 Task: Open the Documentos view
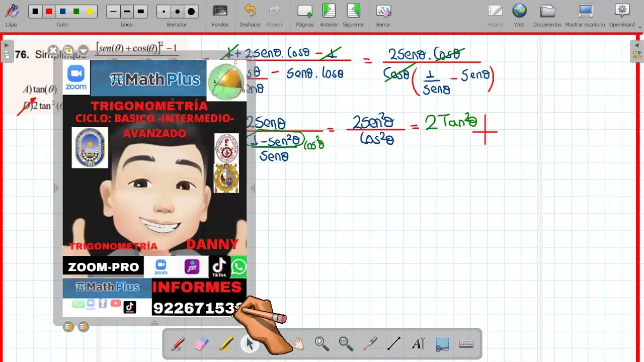[x=547, y=15]
